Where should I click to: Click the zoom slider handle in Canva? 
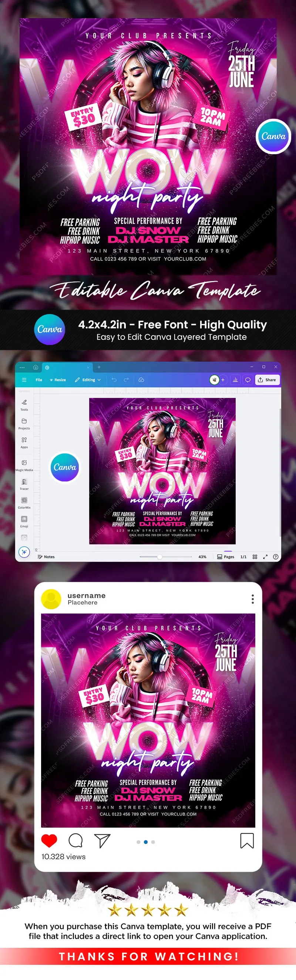[x=160, y=557]
